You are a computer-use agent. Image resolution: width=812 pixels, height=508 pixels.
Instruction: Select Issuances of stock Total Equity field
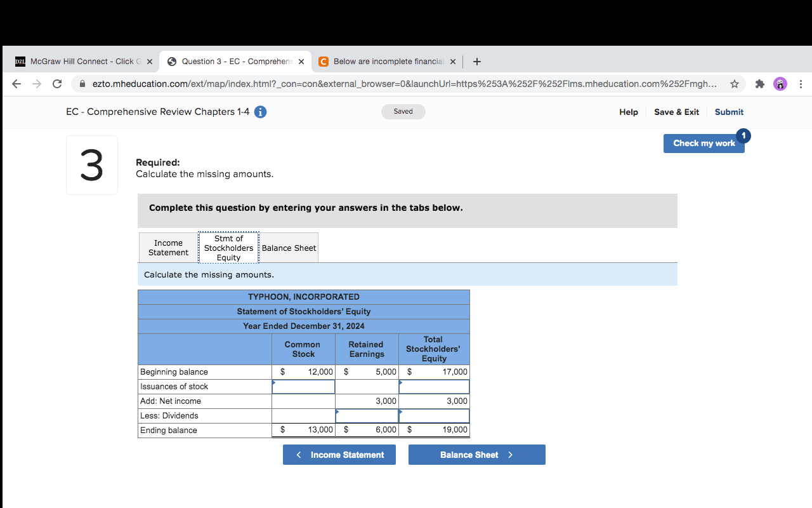[x=435, y=387]
